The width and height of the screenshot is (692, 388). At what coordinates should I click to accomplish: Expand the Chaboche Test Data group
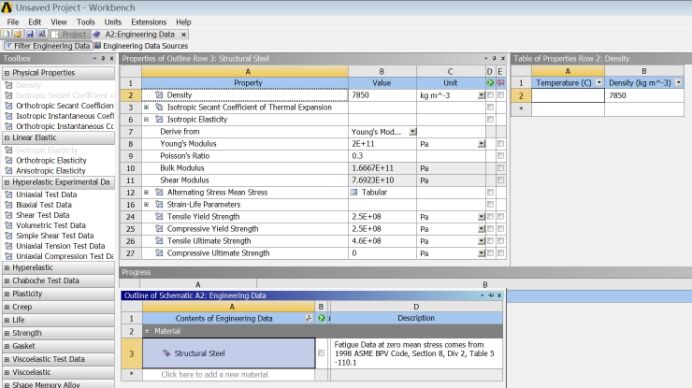(x=7, y=281)
